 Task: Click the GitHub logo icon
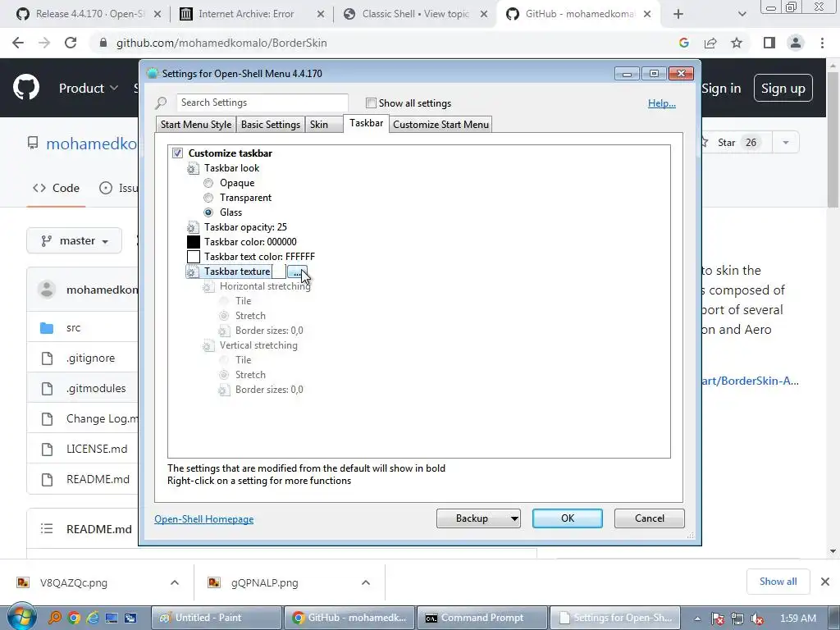point(25,88)
